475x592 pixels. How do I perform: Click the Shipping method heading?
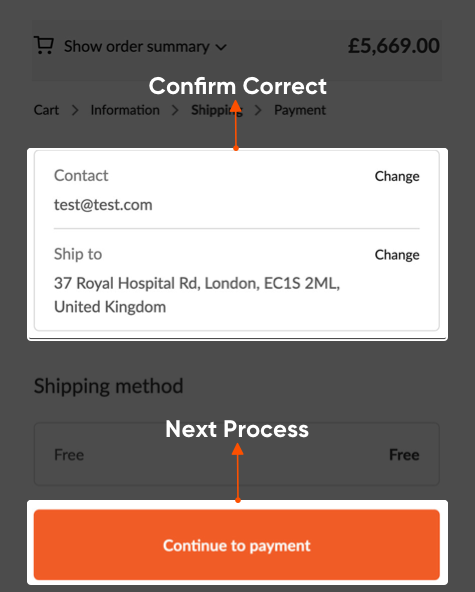108,386
